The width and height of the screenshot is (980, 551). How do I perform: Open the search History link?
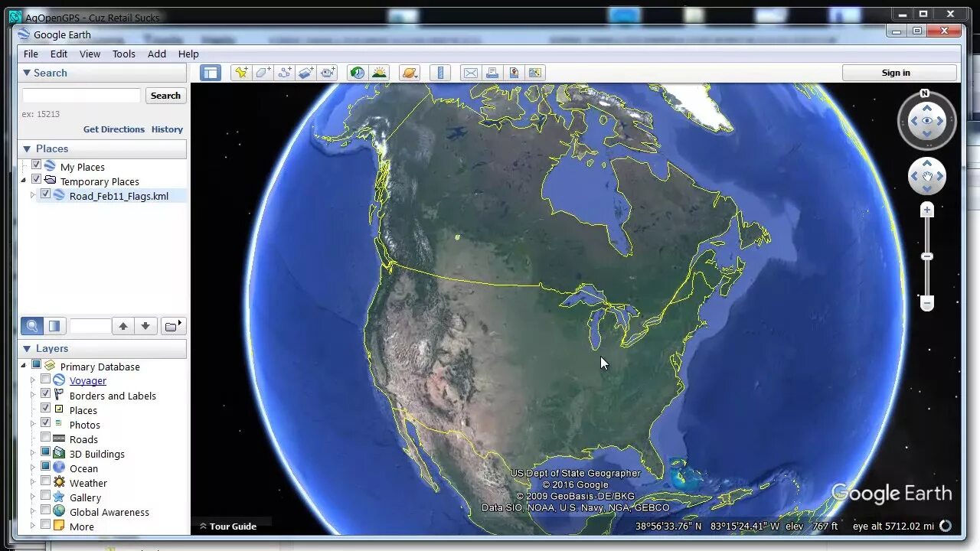pos(167,129)
